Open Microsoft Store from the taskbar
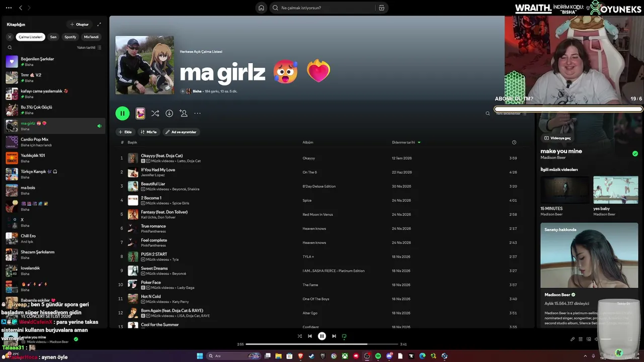644x362 pixels. 289,356
